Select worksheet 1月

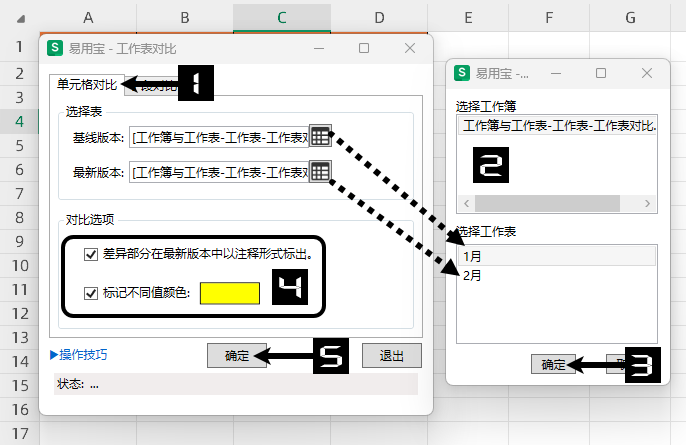(x=557, y=256)
